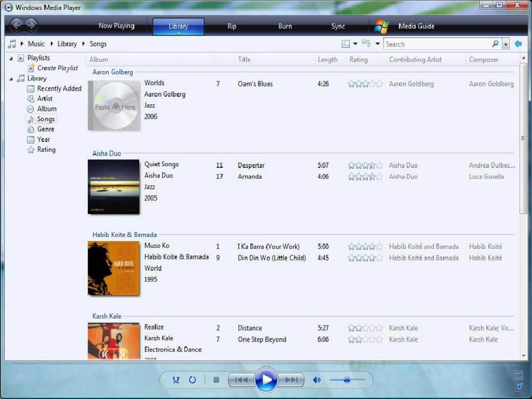Select the song One Step Beyond
This screenshot has width=532, height=399.
click(262, 340)
